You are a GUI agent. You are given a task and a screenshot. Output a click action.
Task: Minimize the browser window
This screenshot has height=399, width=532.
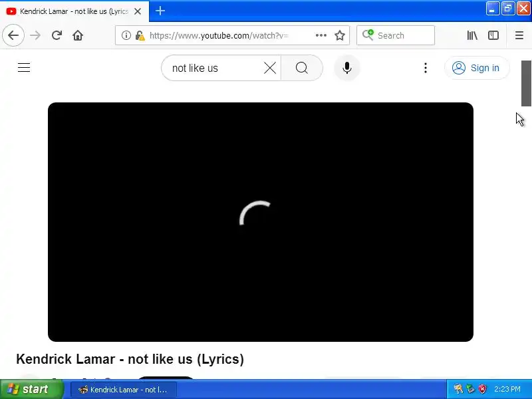point(492,9)
